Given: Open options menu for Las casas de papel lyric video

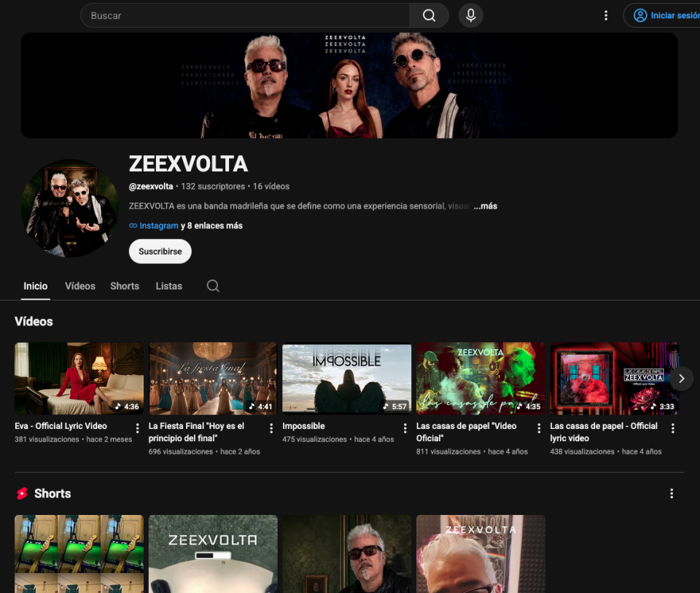Looking at the screenshot, I should point(673,428).
